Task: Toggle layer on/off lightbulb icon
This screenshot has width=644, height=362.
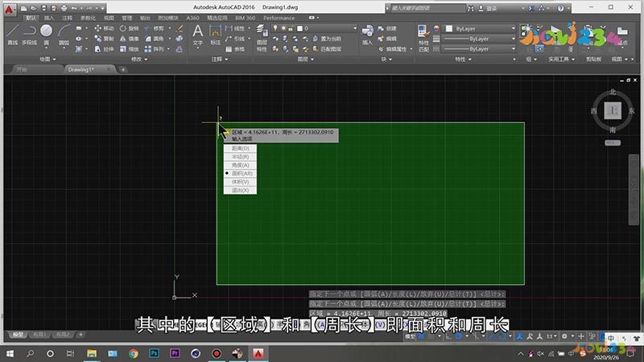Action: [275, 28]
